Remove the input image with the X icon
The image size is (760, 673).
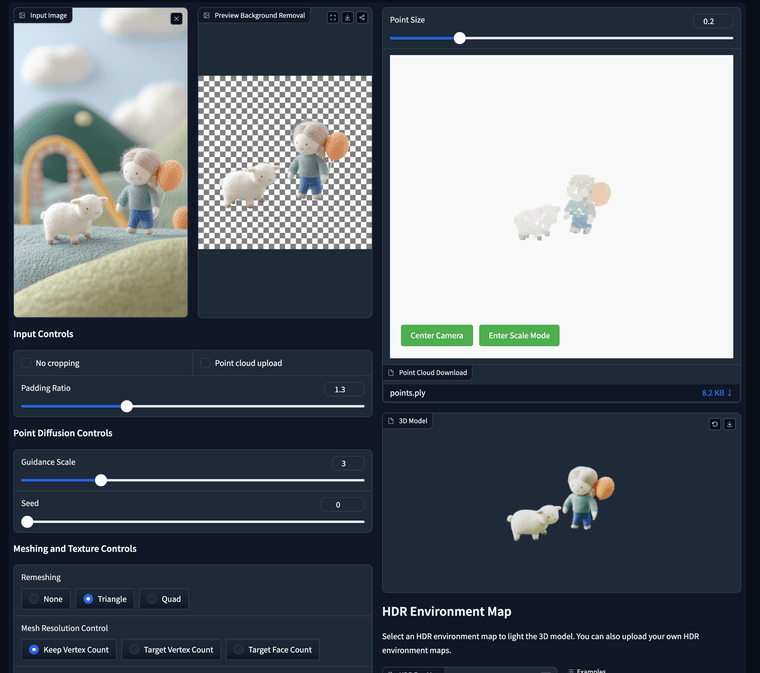tap(177, 18)
